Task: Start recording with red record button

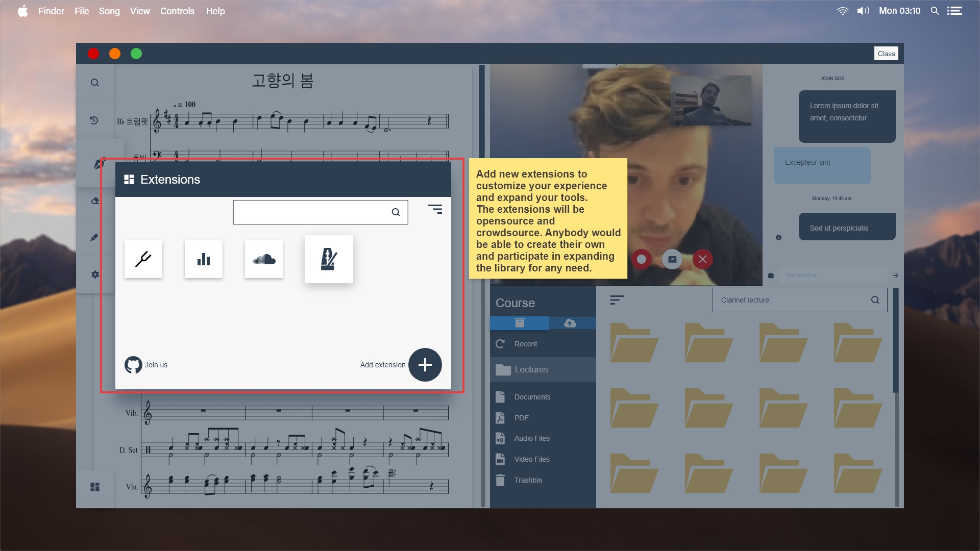Action: click(x=642, y=259)
